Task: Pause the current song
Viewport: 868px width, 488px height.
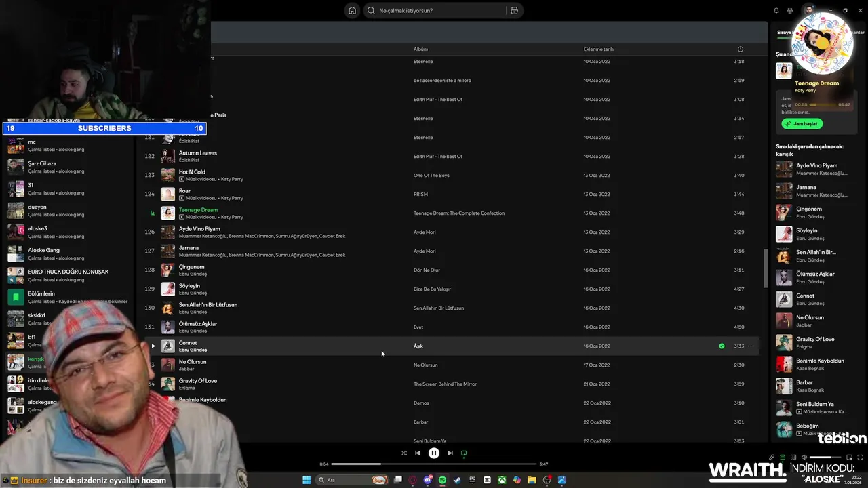Action: point(434,453)
